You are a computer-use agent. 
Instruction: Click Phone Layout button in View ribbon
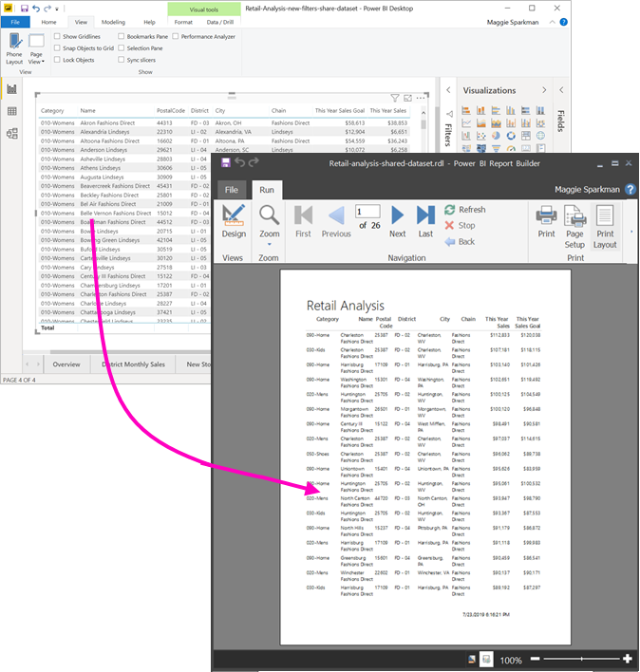click(14, 48)
